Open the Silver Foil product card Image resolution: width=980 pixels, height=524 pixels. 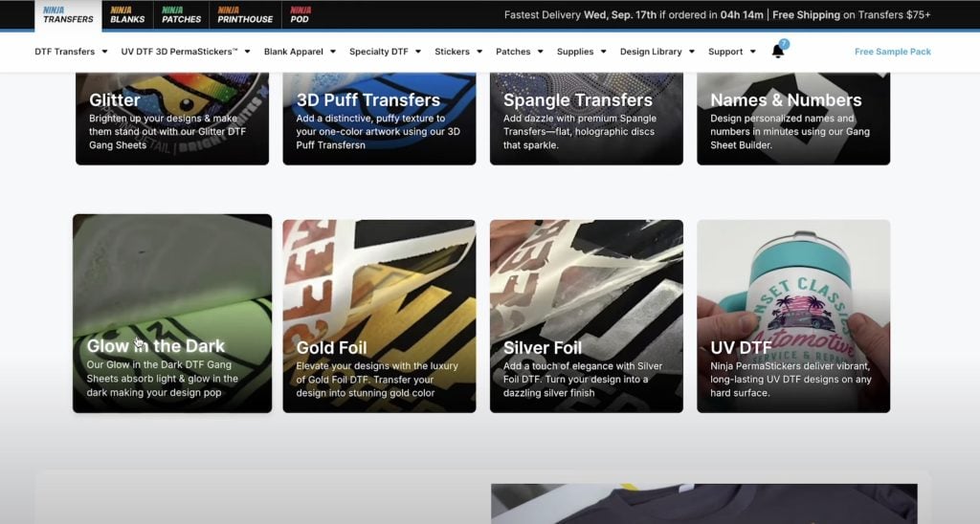586,317
